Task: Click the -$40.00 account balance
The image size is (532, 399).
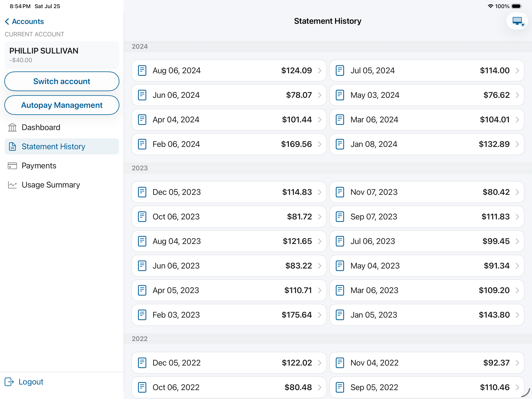Action: point(21,60)
